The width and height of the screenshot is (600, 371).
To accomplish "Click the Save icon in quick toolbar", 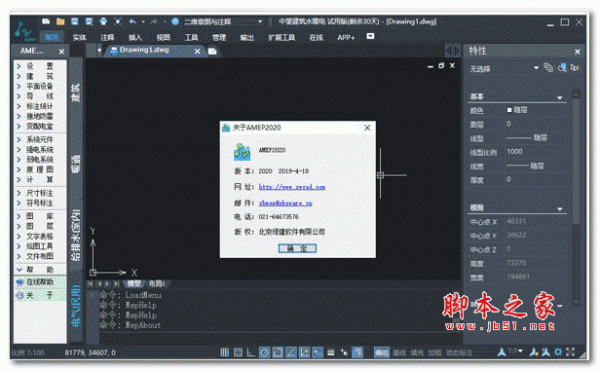I will click(x=75, y=21).
